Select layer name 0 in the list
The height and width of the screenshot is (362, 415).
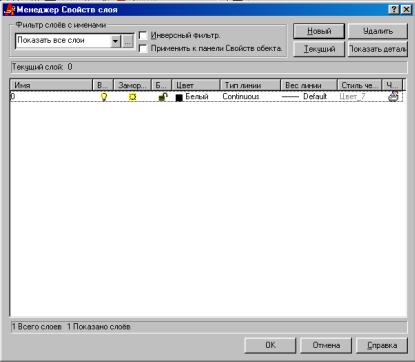[x=13, y=97]
